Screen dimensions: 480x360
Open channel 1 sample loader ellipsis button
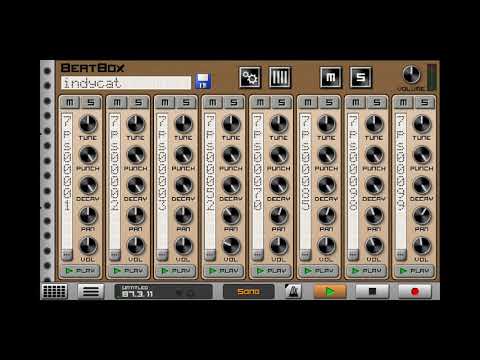pyautogui.click(x=67, y=254)
